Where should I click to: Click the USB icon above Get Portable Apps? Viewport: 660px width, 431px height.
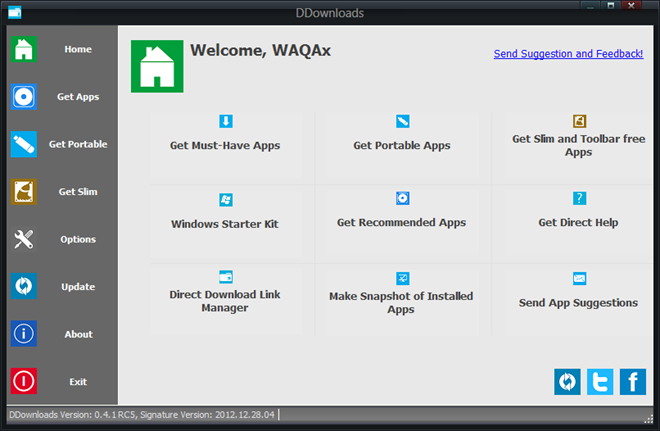[403, 121]
